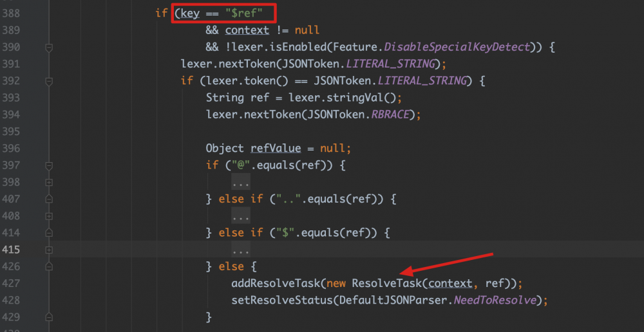Image resolution: width=644 pixels, height=332 pixels.
Task: Click line number 388 in the gutter
Action: pos(11,14)
